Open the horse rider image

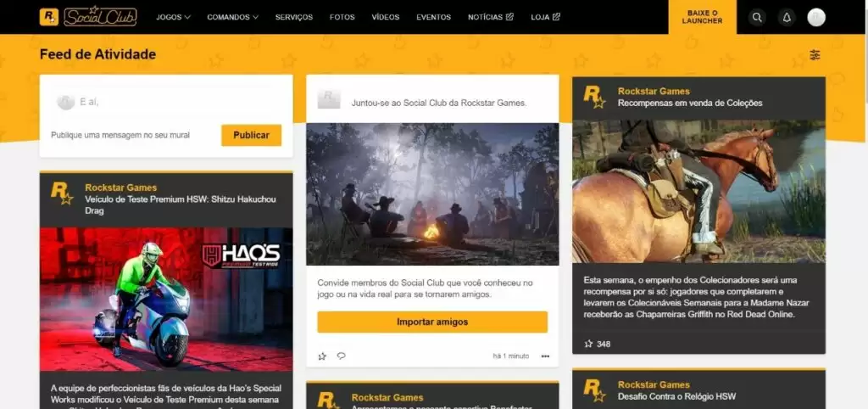[x=698, y=191]
